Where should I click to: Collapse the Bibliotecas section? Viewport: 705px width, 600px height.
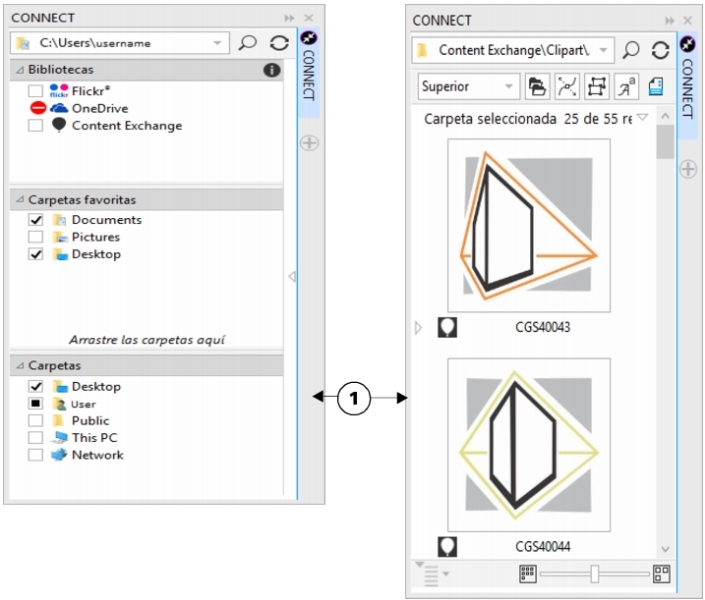(x=19, y=70)
